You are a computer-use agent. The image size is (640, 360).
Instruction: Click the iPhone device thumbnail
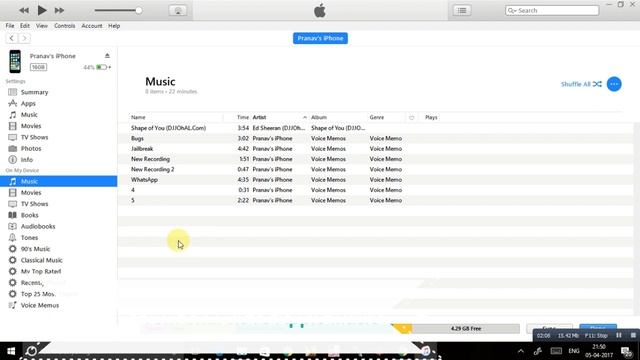15,61
